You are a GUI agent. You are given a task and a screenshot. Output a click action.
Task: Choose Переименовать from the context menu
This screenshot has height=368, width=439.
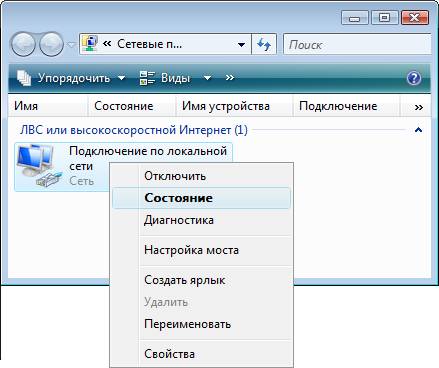click(202, 324)
